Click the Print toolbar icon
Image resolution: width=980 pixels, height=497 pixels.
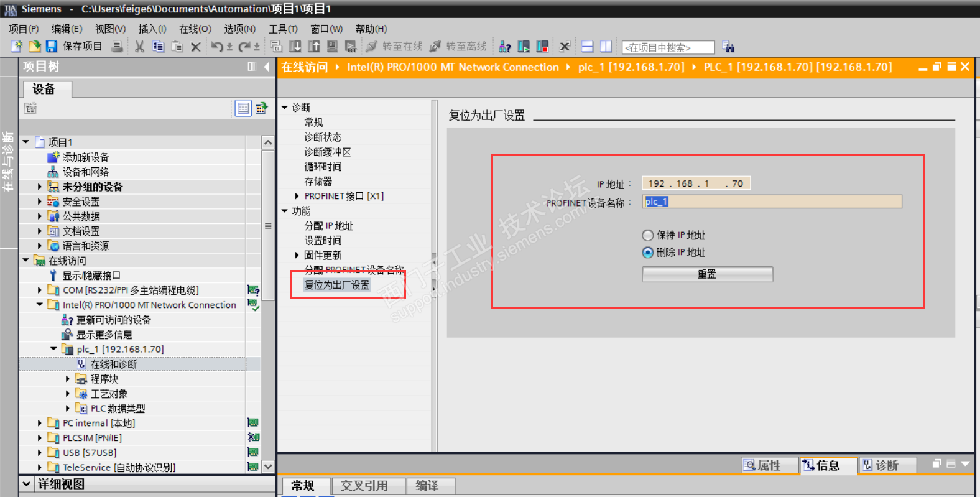[x=117, y=47]
